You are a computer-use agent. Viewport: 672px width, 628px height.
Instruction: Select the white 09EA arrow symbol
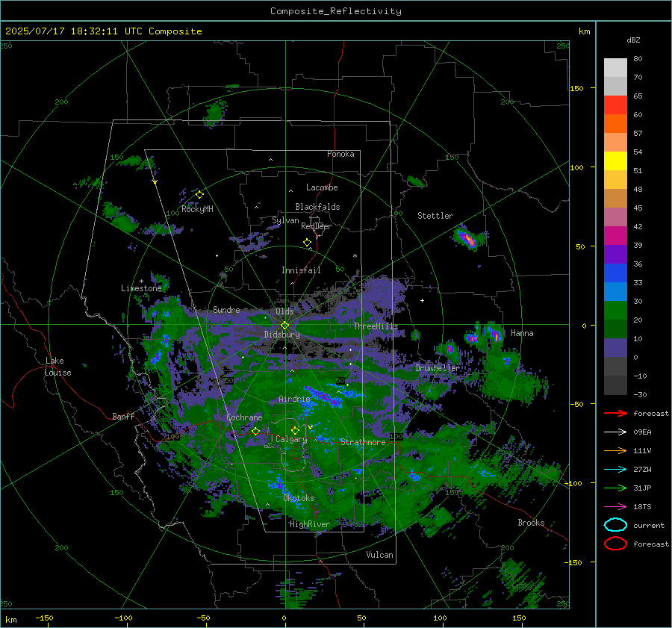615,432
